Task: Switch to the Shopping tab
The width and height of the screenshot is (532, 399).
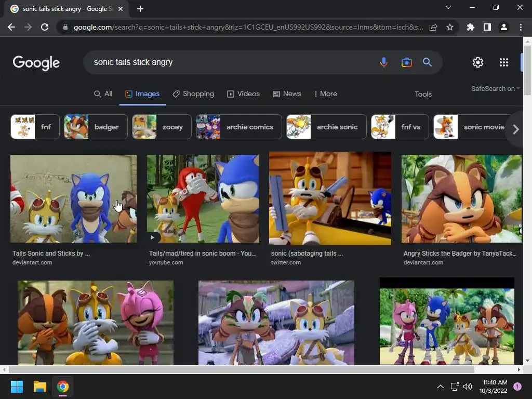Action: (x=193, y=94)
